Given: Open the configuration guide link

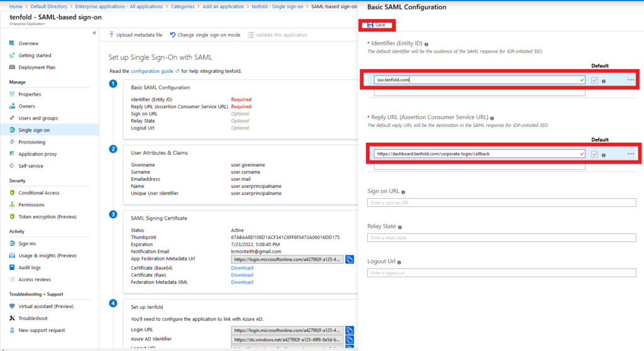Looking at the screenshot, I should (152, 71).
